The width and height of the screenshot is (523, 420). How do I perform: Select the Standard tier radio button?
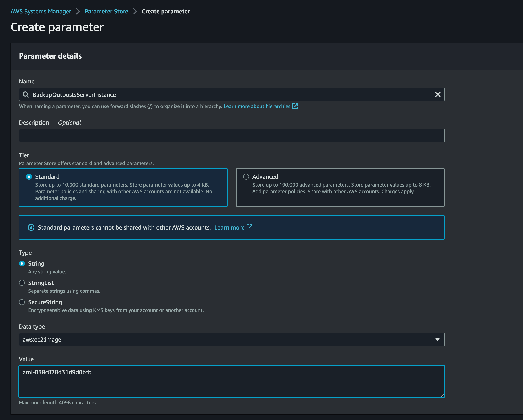pyautogui.click(x=29, y=177)
